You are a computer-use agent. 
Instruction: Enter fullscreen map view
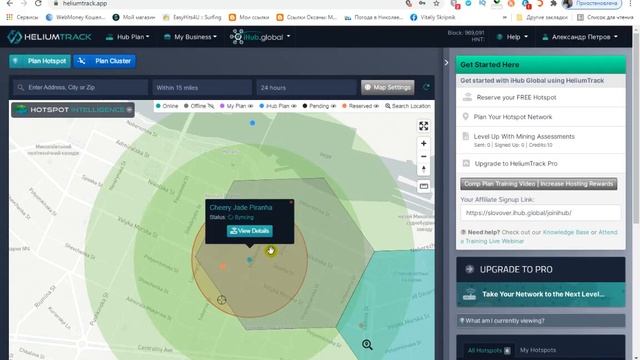423,126
